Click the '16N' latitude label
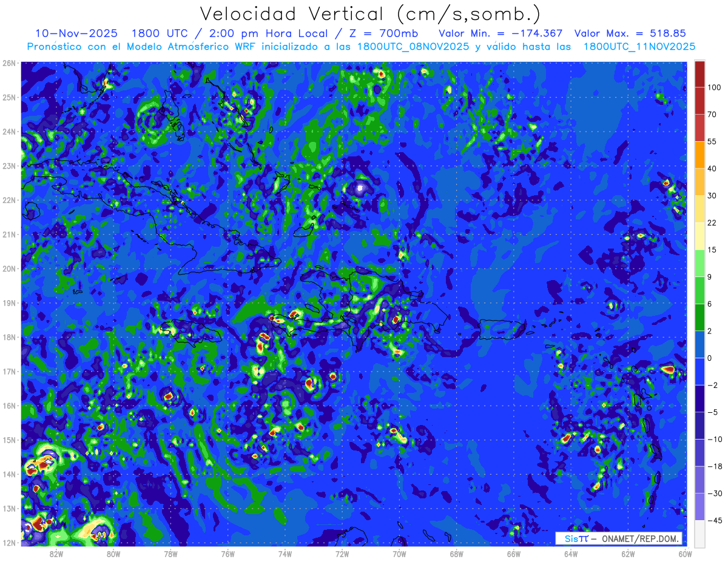Viewport: 728px width, 562px height. tap(9, 406)
